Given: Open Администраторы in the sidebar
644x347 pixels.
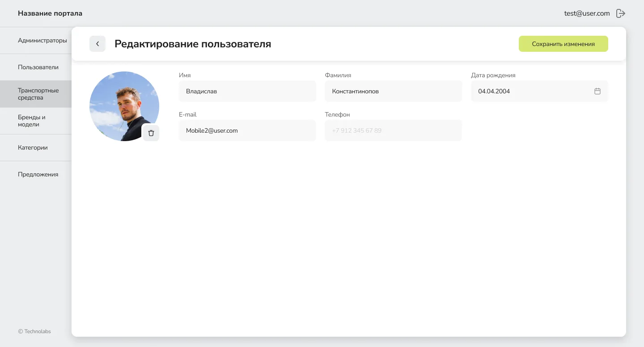Looking at the screenshot, I should click(36, 40).
